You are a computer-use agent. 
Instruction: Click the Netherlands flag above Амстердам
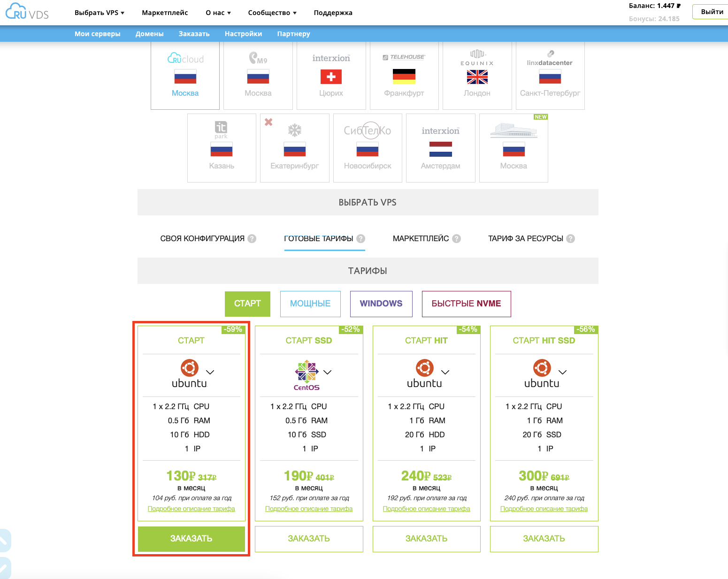click(x=441, y=149)
